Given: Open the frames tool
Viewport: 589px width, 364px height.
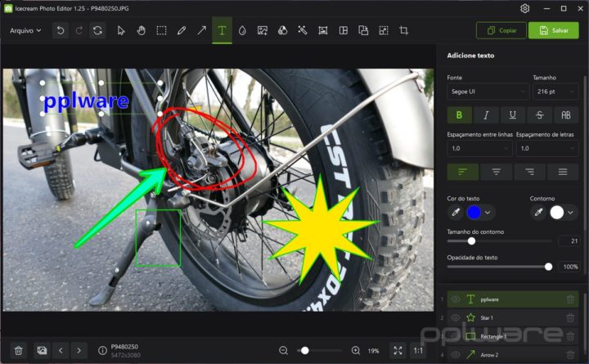Looking at the screenshot, I should pos(323,30).
